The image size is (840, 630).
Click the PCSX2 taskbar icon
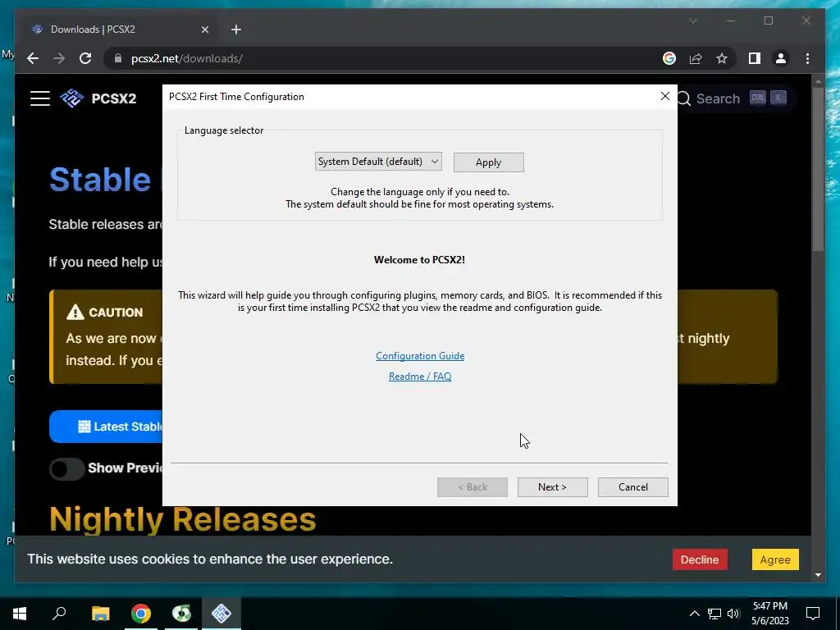tap(221, 614)
